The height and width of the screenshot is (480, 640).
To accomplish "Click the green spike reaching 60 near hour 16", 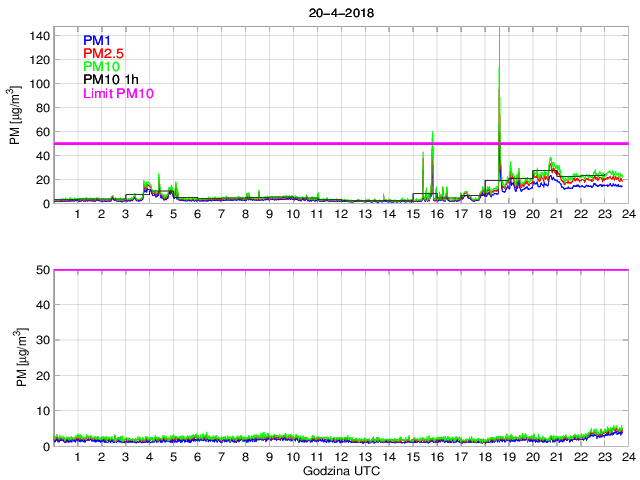I will [432, 135].
